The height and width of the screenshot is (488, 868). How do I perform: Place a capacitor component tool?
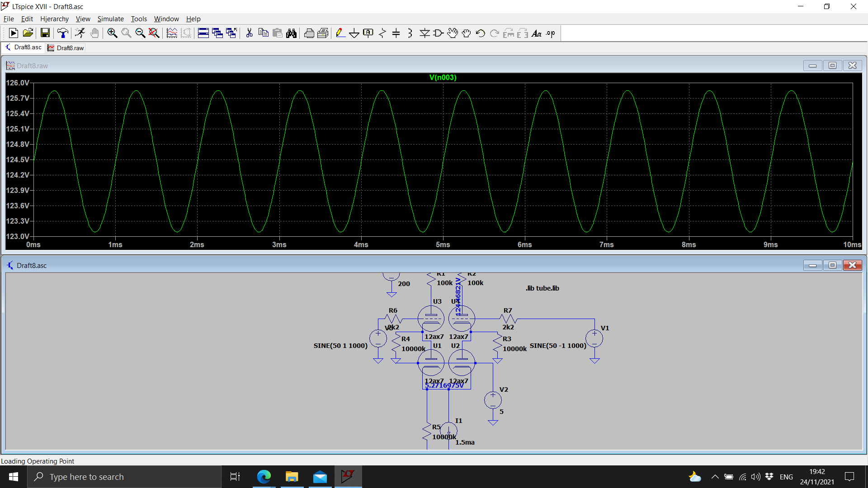click(x=396, y=33)
